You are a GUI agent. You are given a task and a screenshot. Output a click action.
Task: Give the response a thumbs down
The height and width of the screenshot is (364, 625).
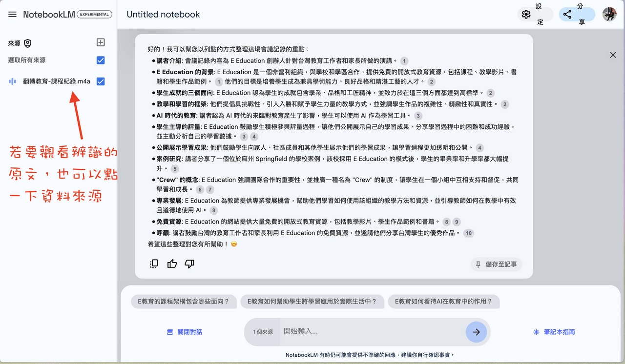(189, 264)
